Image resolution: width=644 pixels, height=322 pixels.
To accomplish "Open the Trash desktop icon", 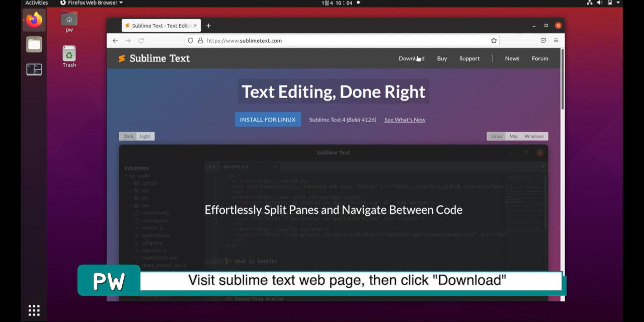I will click(69, 56).
